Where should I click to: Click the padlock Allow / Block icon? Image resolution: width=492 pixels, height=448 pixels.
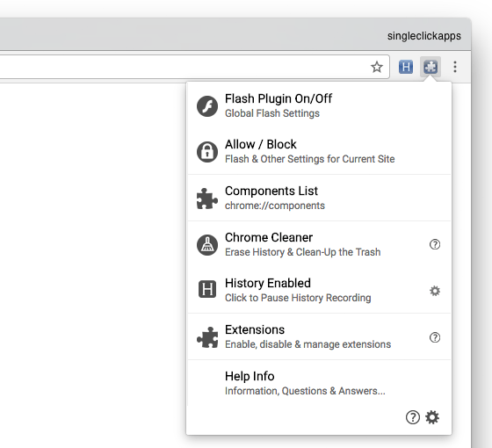pyautogui.click(x=207, y=152)
